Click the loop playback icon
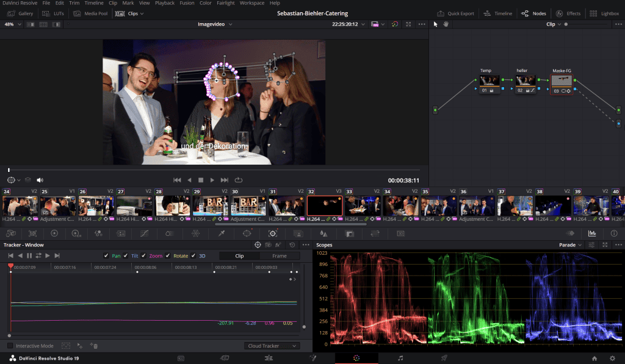Viewport: 625px width, 364px height. [x=239, y=180]
